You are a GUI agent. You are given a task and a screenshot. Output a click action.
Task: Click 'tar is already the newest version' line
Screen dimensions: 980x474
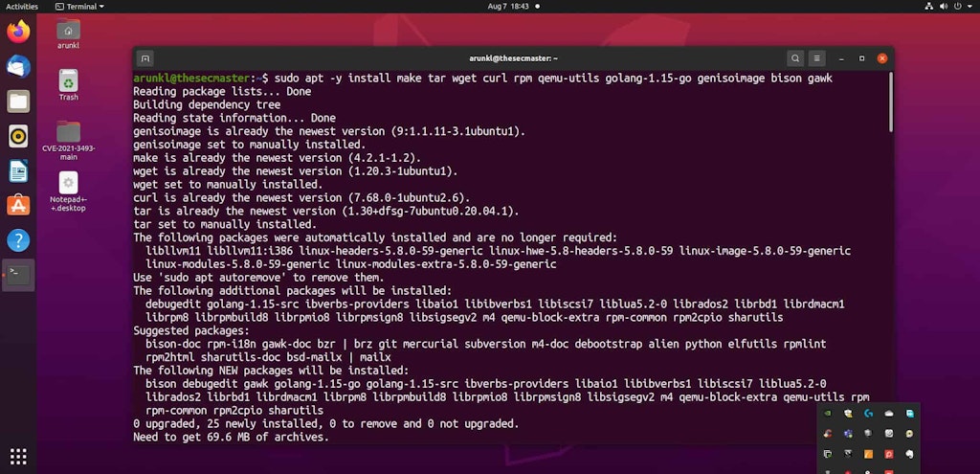point(326,211)
